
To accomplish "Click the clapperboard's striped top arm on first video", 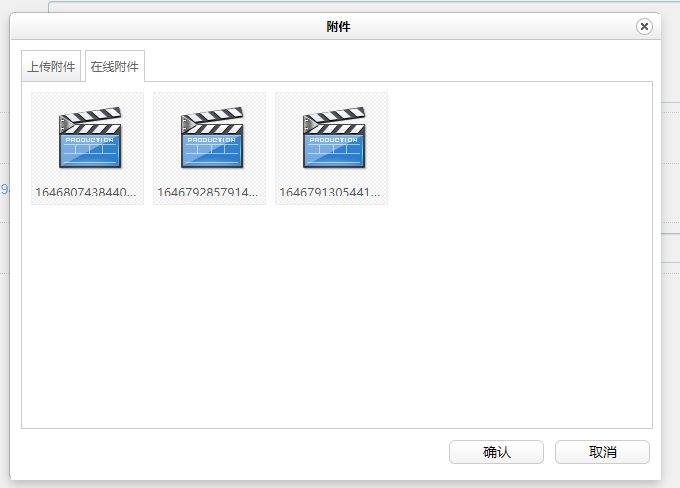I will [x=94, y=116].
